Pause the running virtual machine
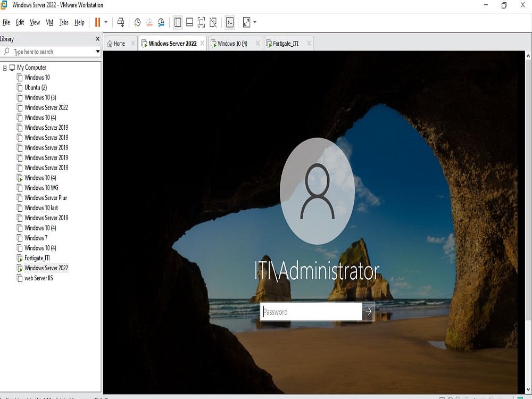The image size is (532, 399). pos(98,22)
